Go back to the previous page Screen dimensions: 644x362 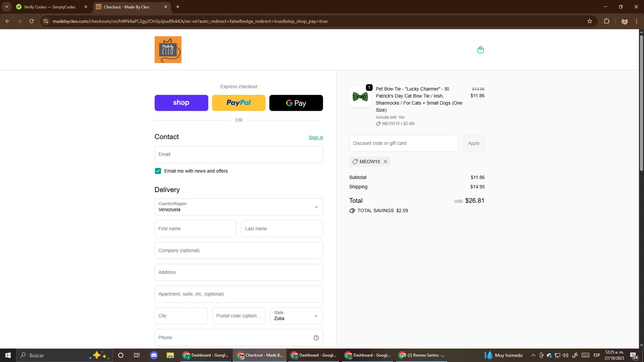coord(7,21)
